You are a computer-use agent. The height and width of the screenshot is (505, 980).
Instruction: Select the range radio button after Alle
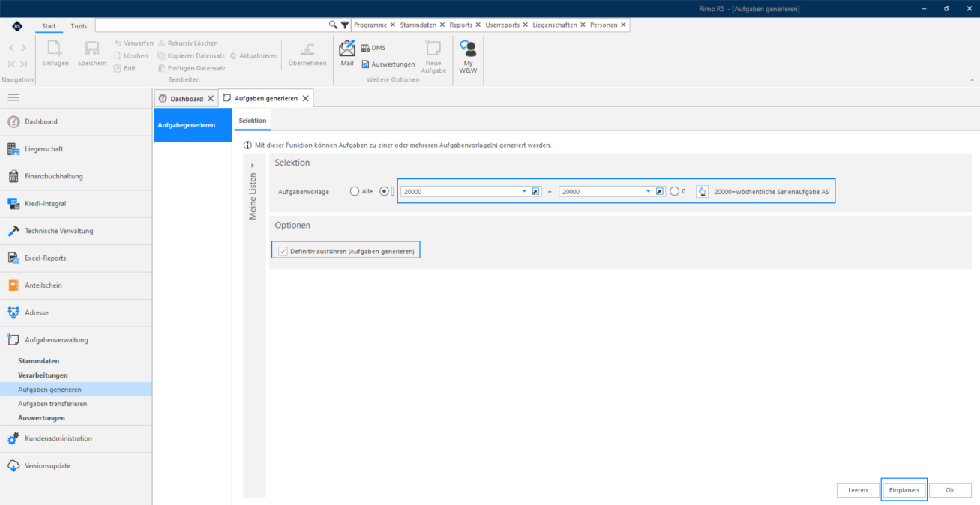pos(385,191)
